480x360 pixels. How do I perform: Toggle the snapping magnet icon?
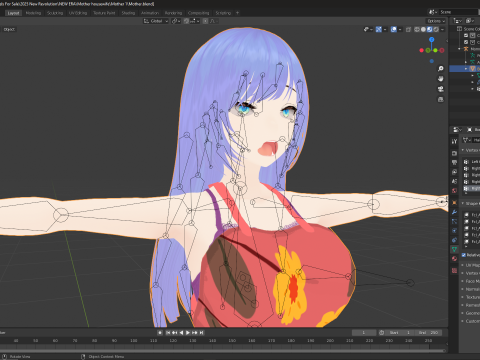click(186, 21)
